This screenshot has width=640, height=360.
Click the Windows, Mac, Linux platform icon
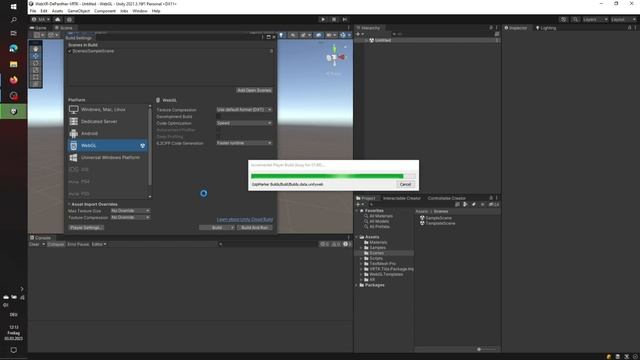73,109
